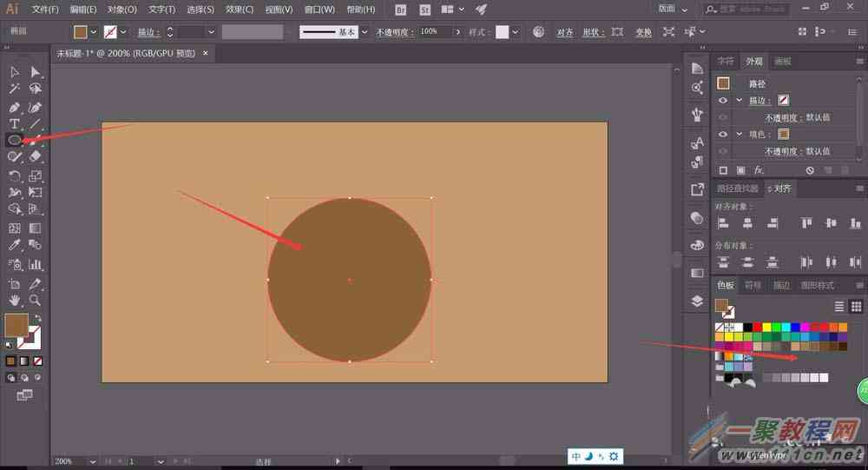Open the 效果(C) menu
The height and width of the screenshot is (470, 868).
240,10
